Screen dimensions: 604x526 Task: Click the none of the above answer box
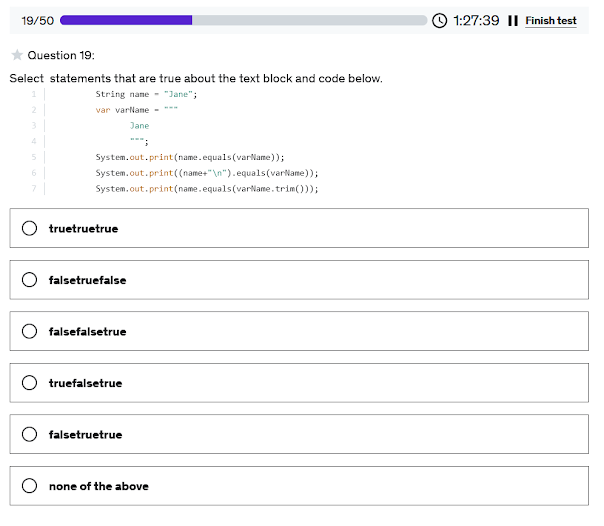click(x=299, y=486)
